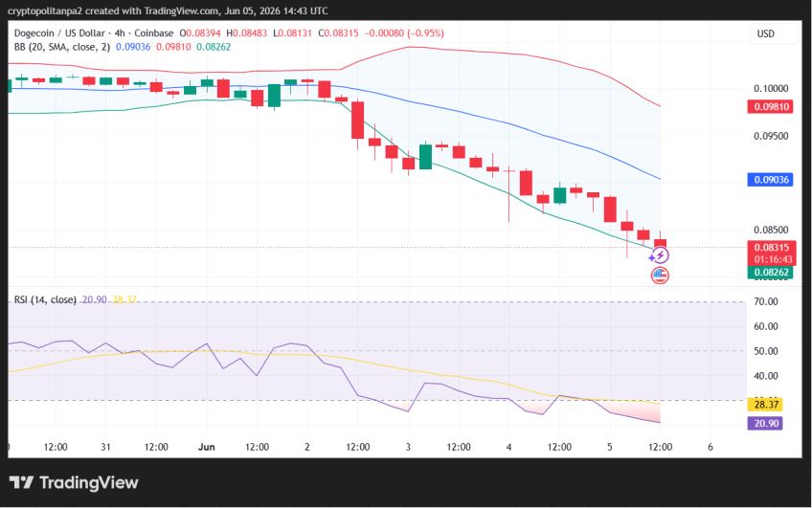The width and height of the screenshot is (812, 508).
Task: Click the 3 date label on time axis
Action: 408,447
